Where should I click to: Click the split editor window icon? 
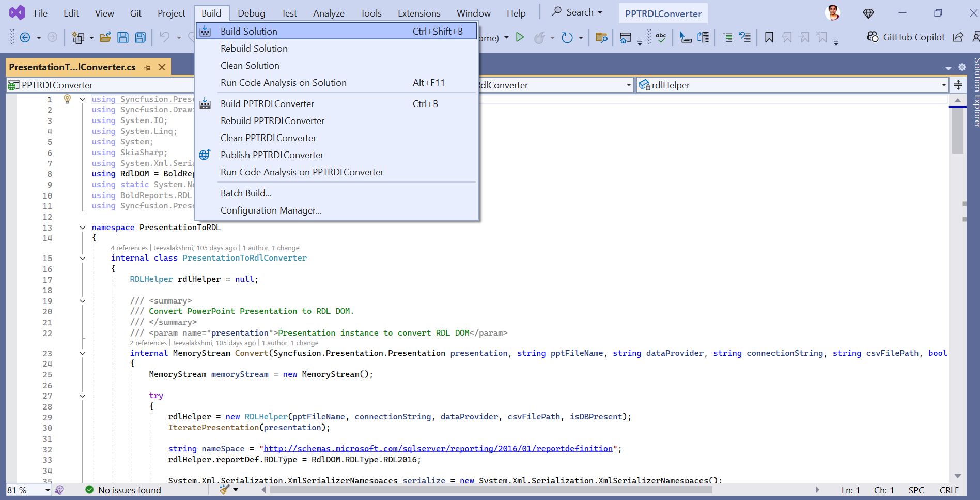958,85
